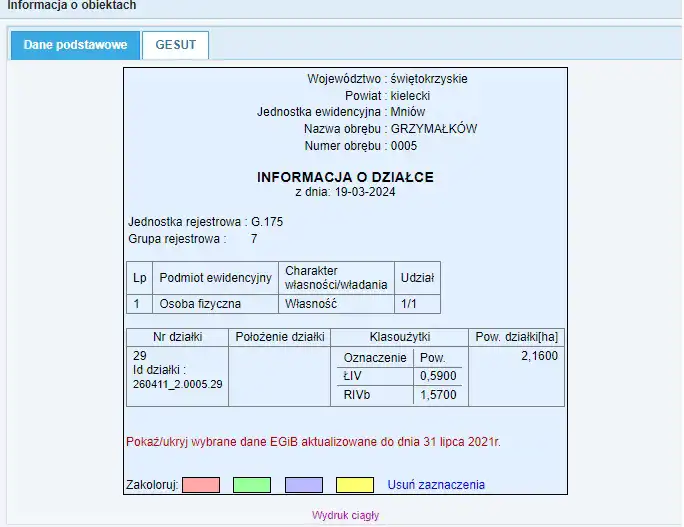Click the parcel area value 2,1600

539,355
